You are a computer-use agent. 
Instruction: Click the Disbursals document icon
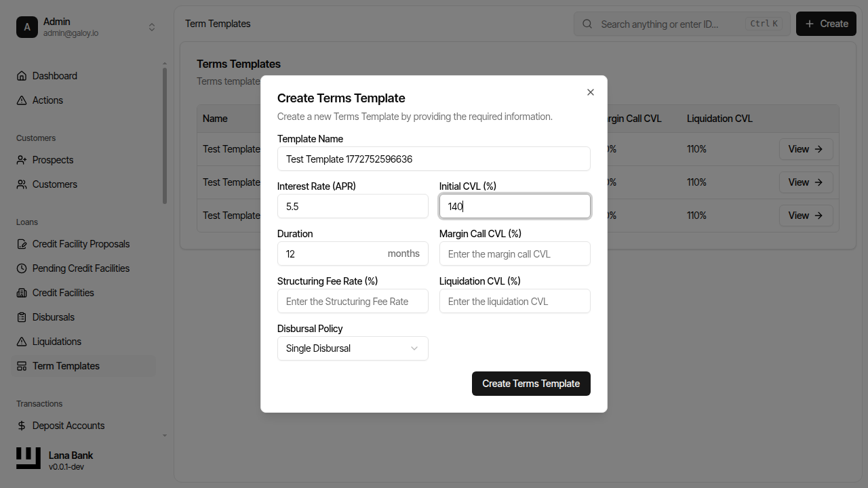tap(22, 317)
